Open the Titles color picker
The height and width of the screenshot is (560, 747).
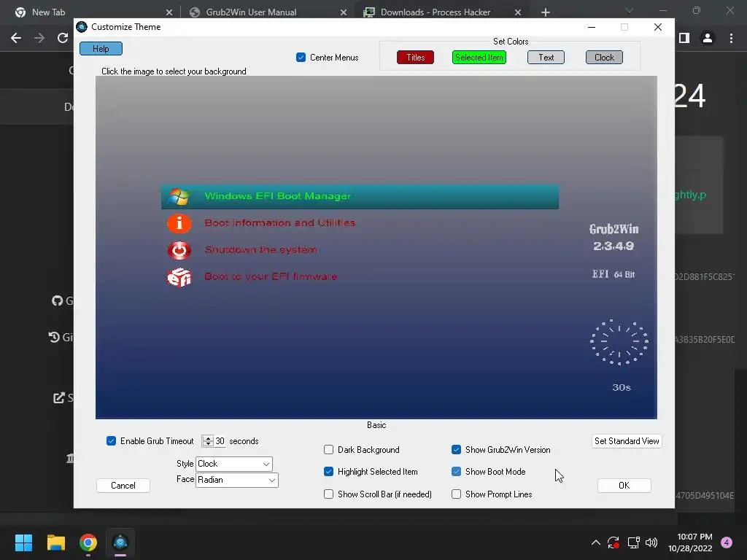[415, 57]
